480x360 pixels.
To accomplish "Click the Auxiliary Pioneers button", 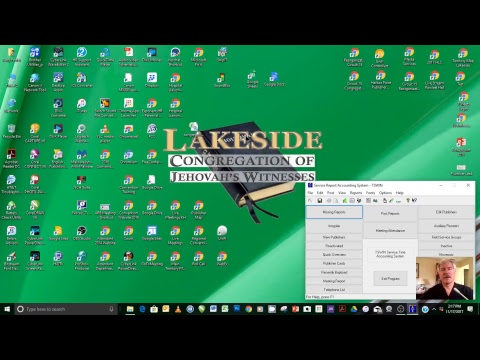I will (x=446, y=226).
